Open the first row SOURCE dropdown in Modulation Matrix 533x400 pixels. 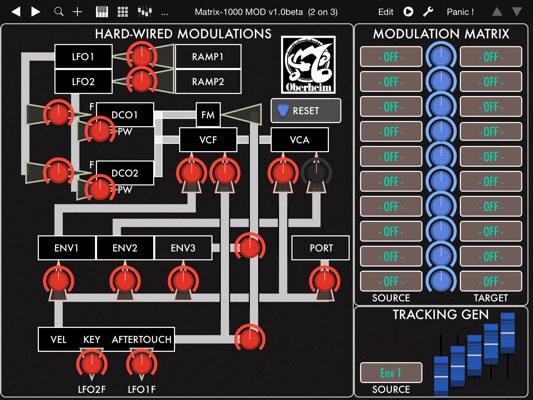391,57
